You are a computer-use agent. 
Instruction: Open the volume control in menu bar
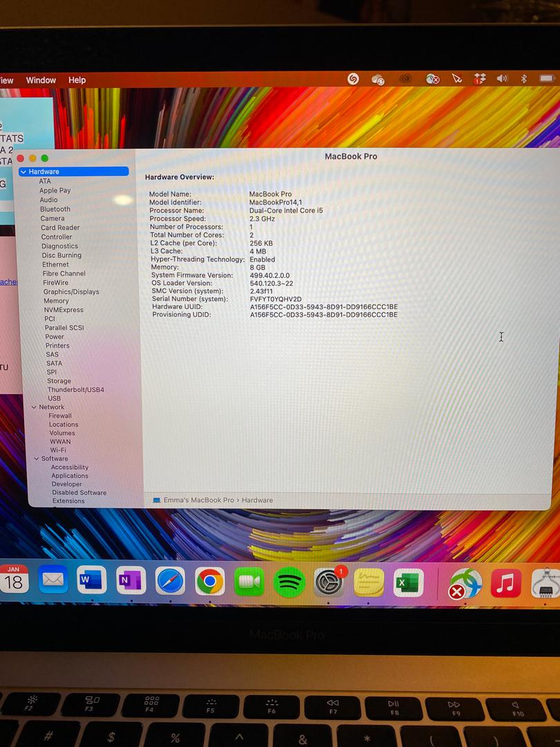click(x=503, y=79)
